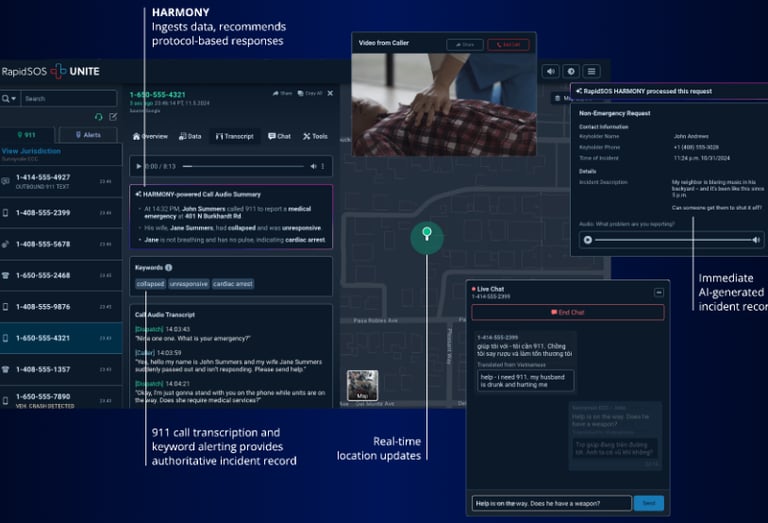The width and height of the screenshot is (768, 523).
Task: Click the compose edit icon in sidebar
Action: click(x=113, y=117)
